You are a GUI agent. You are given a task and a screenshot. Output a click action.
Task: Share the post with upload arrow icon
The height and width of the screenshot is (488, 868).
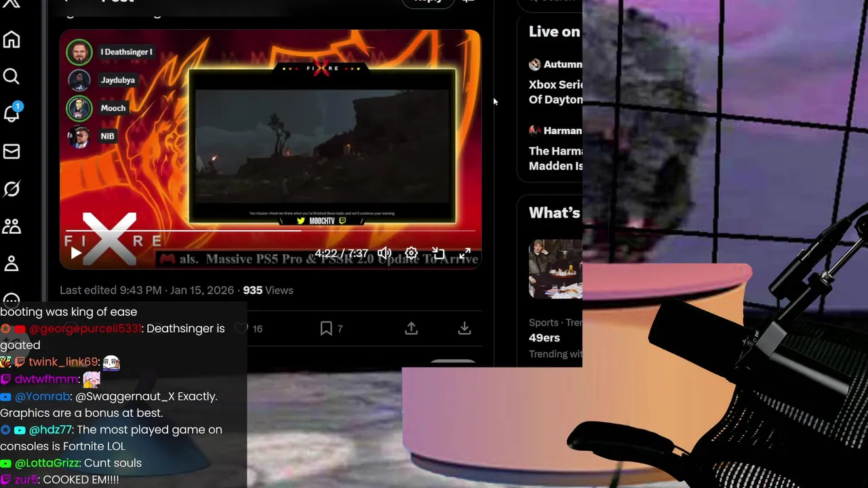(x=411, y=329)
